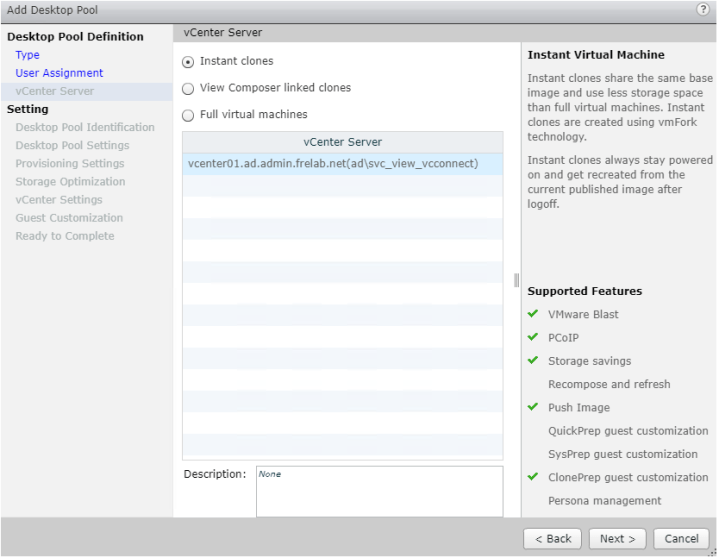Screen dimensions: 719x558
Task: Choose View Composer linked clones option
Action: [188, 88]
